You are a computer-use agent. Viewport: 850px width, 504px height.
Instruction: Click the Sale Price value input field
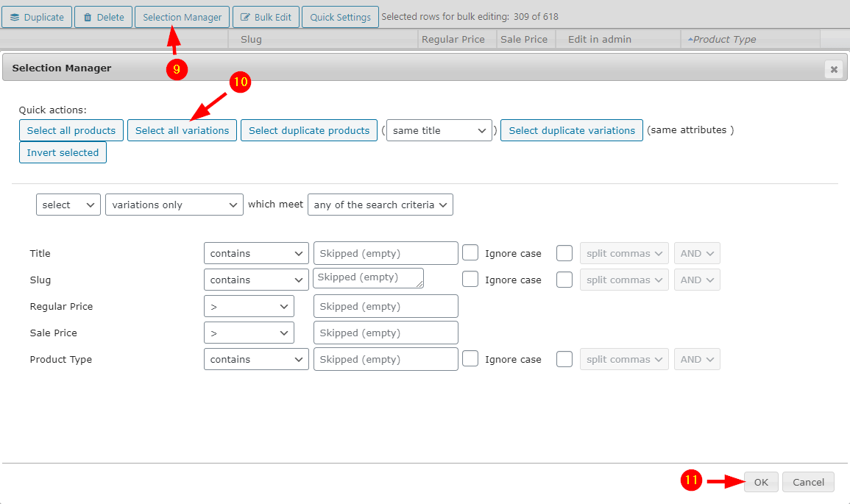386,333
